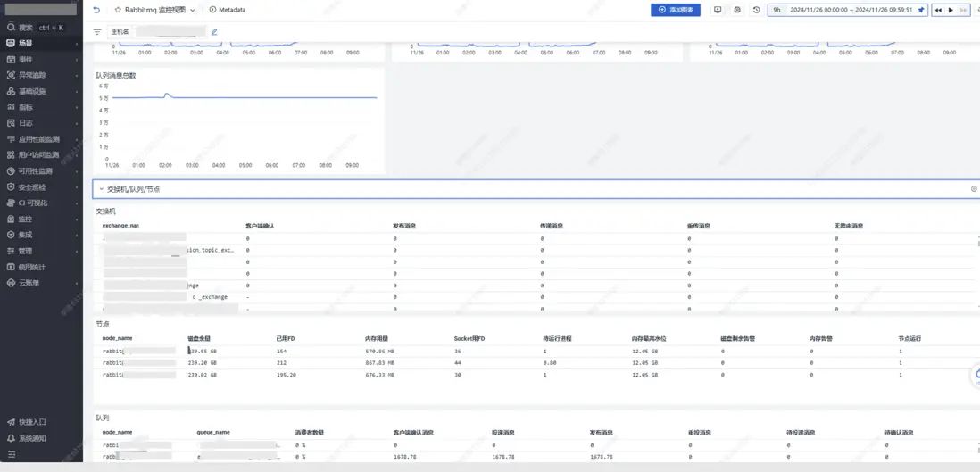Expand the 场景 submenu arrow
Image resolution: width=980 pixels, height=472 pixels.
(x=77, y=44)
